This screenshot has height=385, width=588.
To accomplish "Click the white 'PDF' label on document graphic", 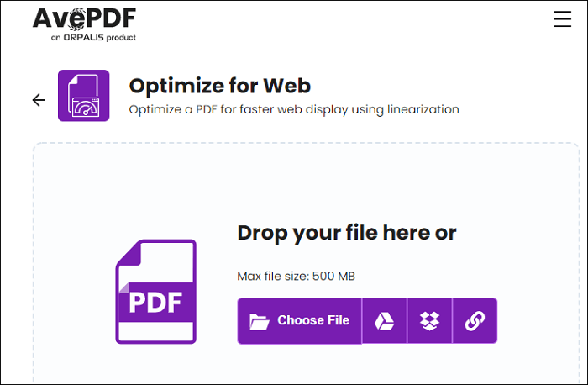I will pos(155,303).
